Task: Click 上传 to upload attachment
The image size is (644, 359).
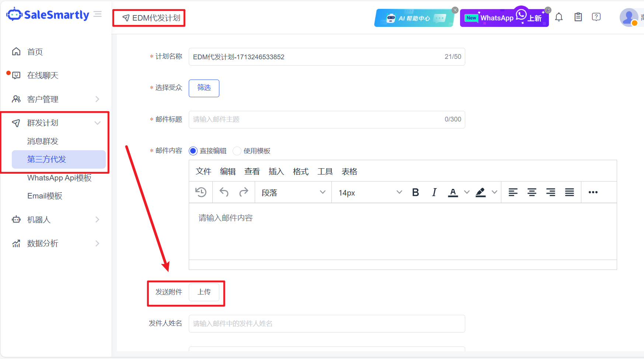Action: pyautogui.click(x=204, y=292)
